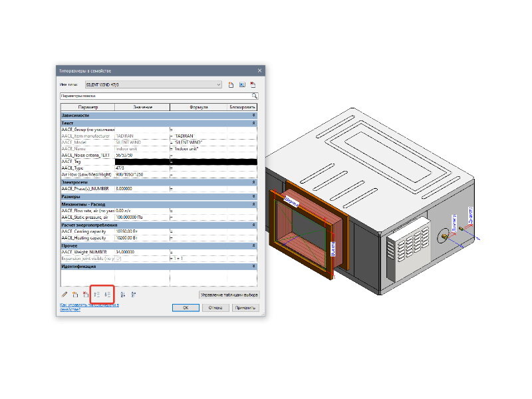The height and width of the screenshot is (399, 532).
Task: Click the AACE_Static pressure, air parameter name
Action: (x=85, y=217)
